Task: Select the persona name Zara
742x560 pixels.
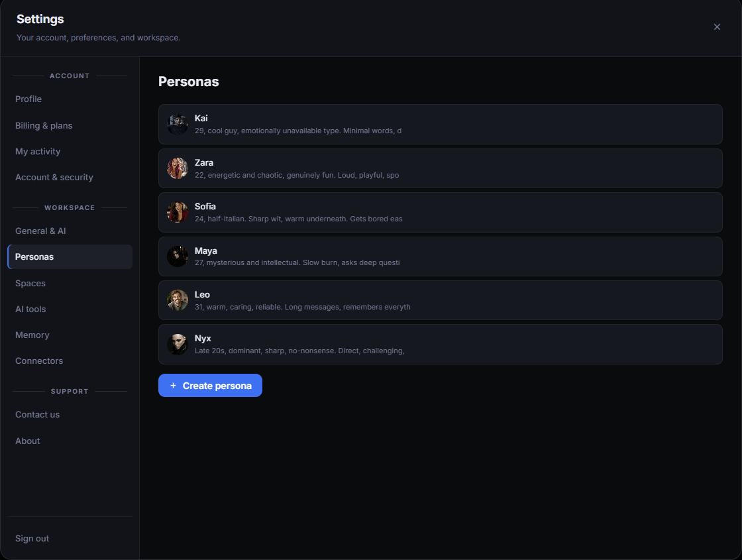Action: pos(204,162)
